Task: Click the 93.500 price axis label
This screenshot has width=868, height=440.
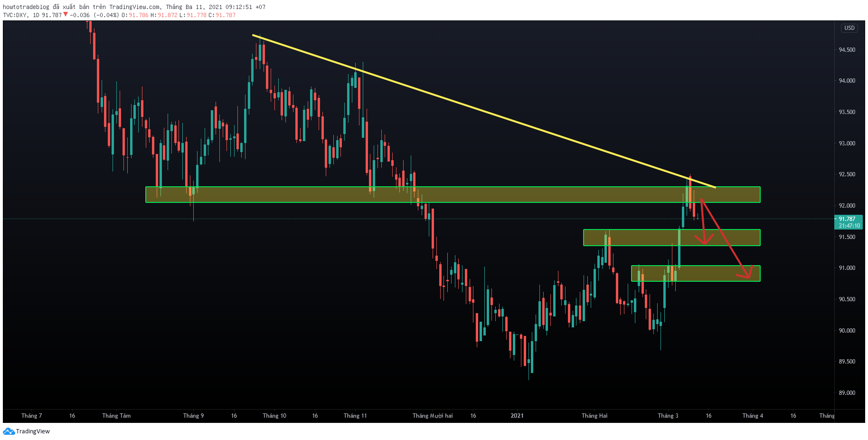Action: point(847,112)
